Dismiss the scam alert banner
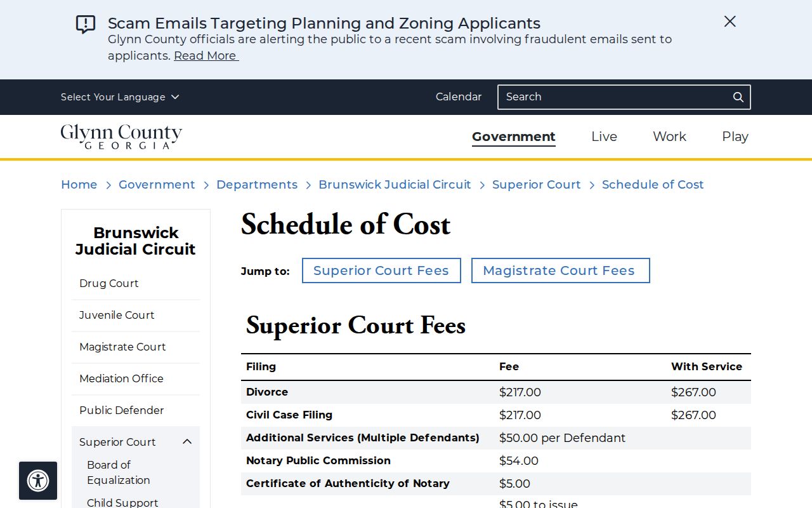This screenshot has height=508, width=812. pos(730,22)
